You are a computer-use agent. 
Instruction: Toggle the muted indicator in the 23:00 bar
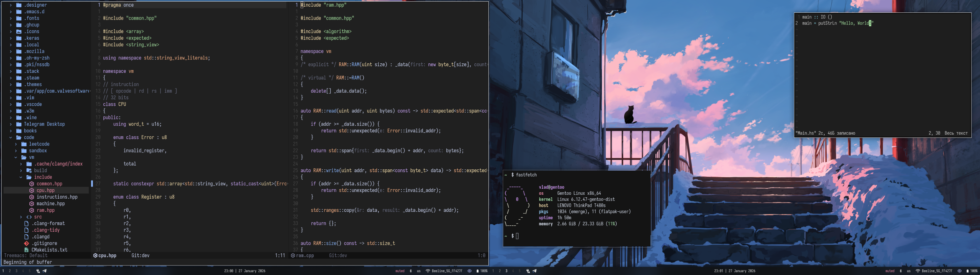[x=400, y=271]
